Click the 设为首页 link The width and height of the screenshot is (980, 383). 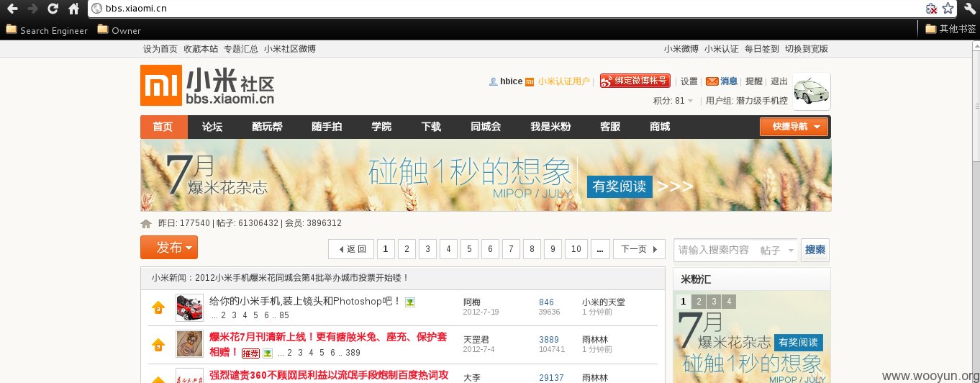(160, 49)
